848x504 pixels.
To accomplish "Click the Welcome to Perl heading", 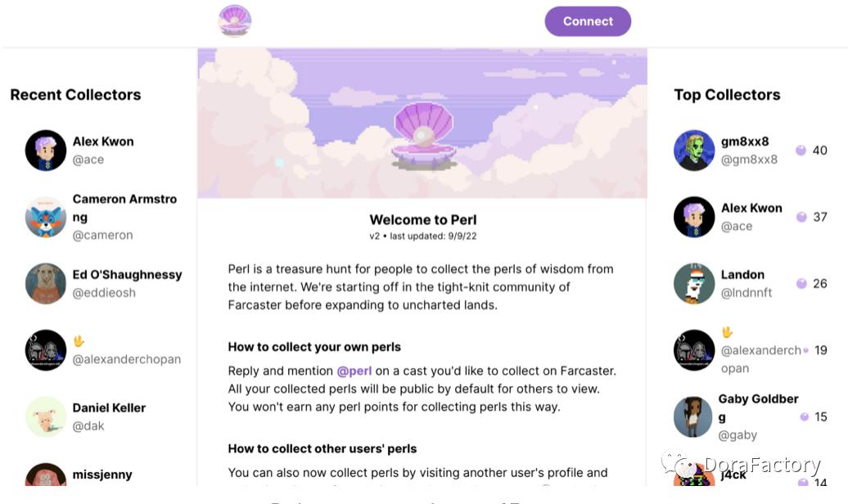I will pos(422,219).
